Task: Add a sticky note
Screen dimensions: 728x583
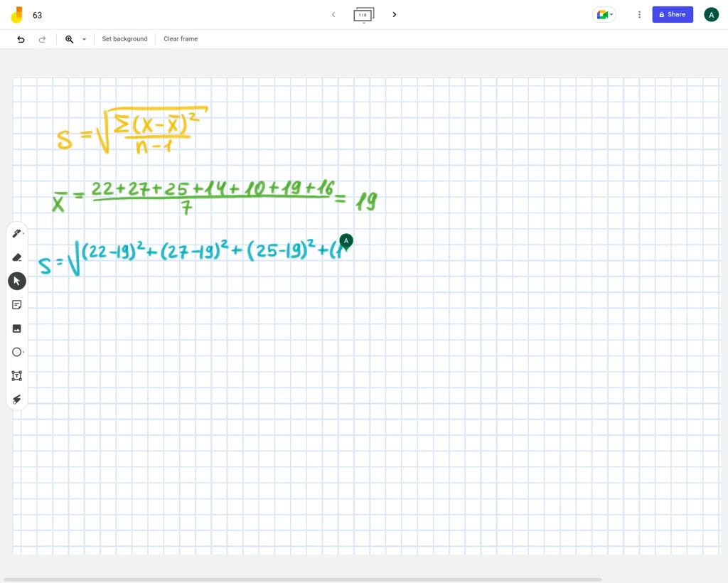Action: point(16,304)
